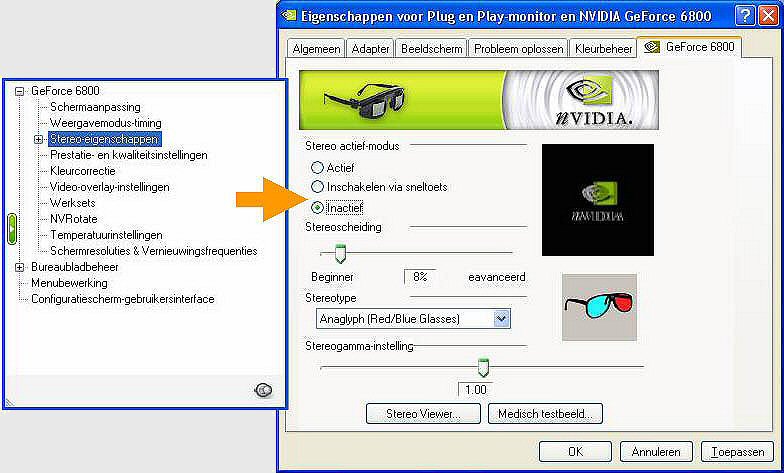Image resolution: width=784 pixels, height=473 pixels.
Task: Select the GeForce 6800 tab
Action: click(690, 47)
